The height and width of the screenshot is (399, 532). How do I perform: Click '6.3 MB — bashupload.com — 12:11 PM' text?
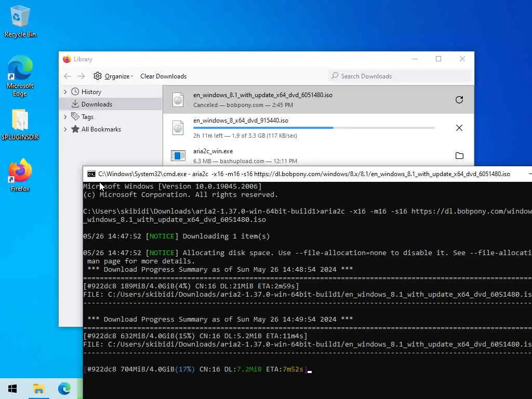coord(245,161)
